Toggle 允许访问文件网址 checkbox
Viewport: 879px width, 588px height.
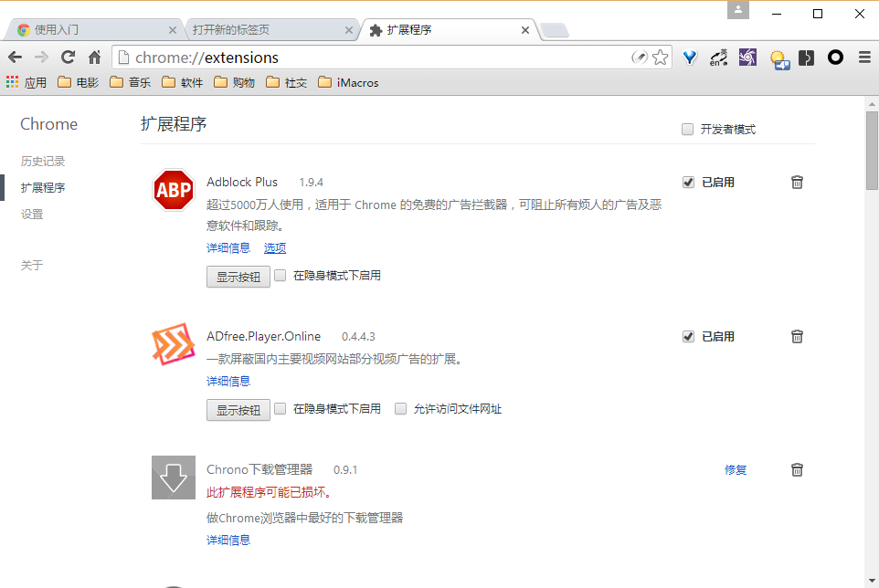[x=400, y=409]
